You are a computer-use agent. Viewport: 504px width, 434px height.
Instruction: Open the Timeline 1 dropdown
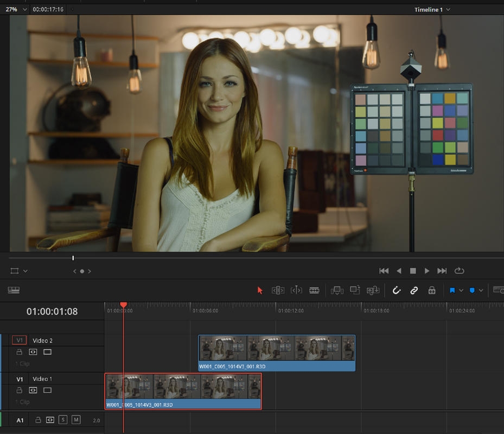pyautogui.click(x=432, y=10)
